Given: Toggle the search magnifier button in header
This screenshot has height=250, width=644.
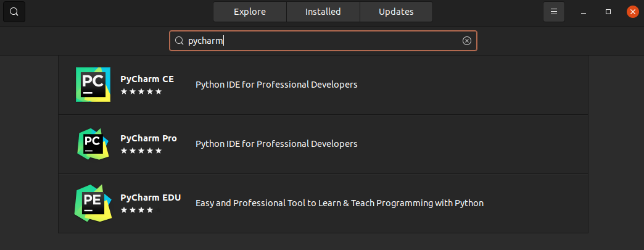Looking at the screenshot, I should click(14, 12).
